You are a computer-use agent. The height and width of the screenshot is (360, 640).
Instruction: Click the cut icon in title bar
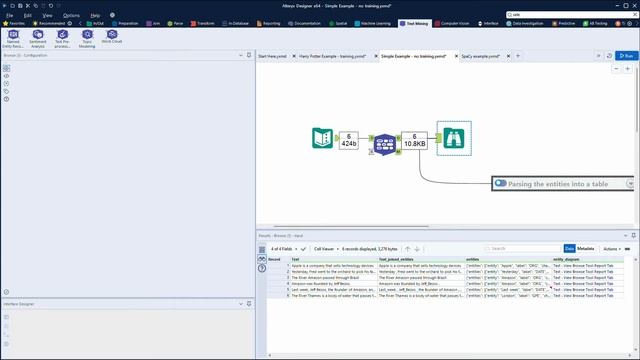28,6
